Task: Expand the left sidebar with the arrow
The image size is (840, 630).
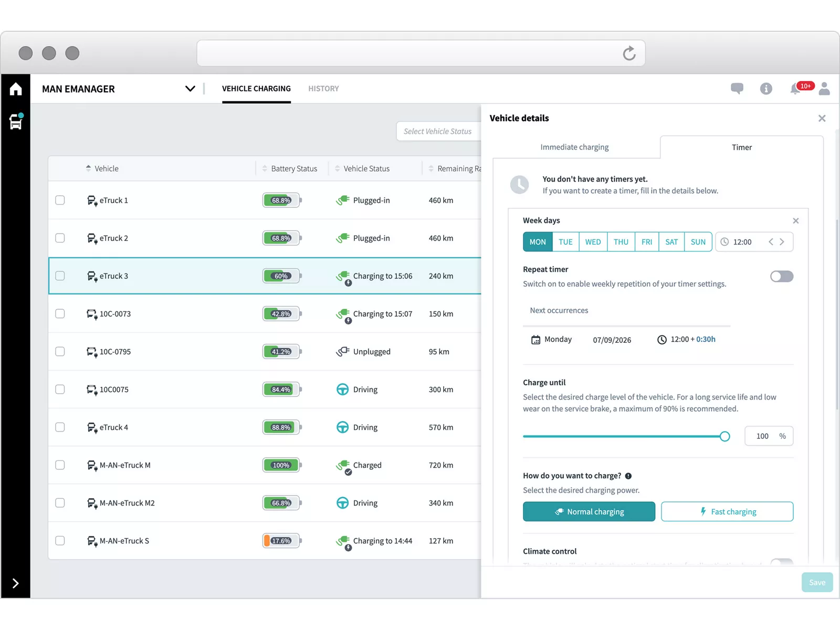Action: [16, 583]
